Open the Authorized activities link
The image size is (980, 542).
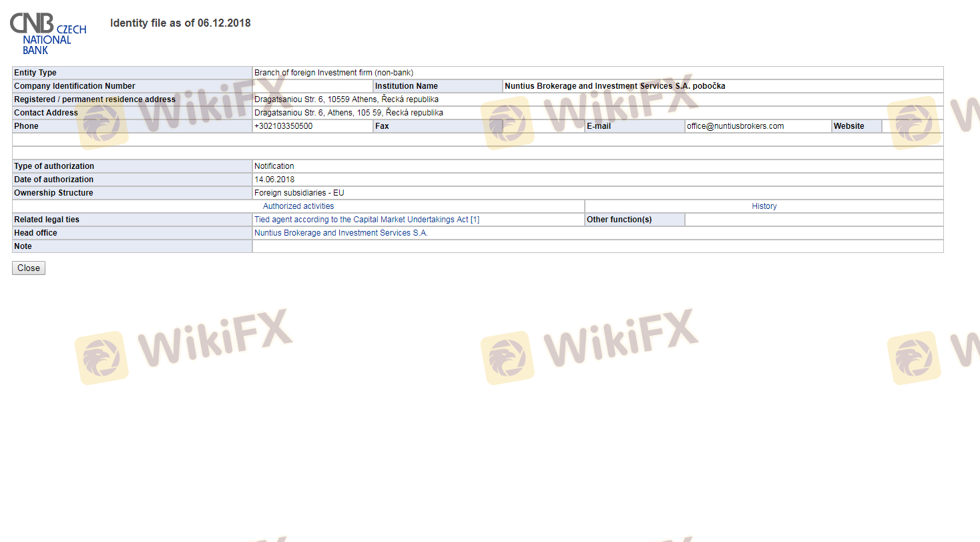pyautogui.click(x=298, y=206)
